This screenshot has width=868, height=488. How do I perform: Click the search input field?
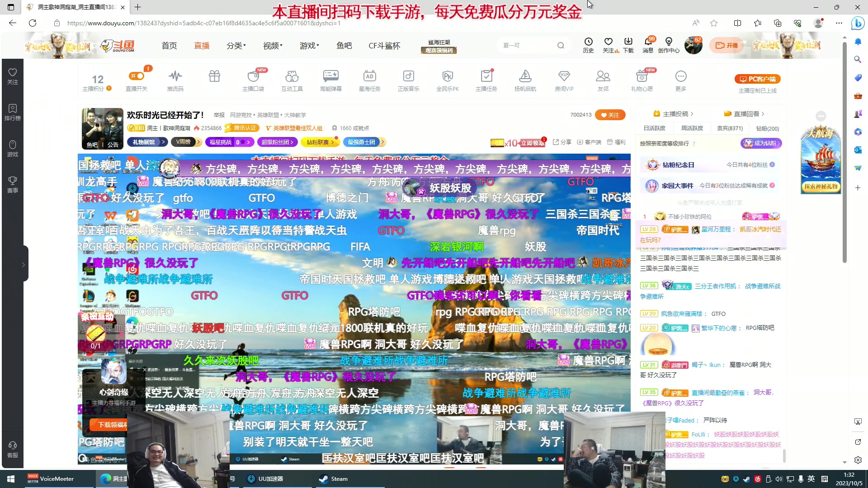(527, 45)
